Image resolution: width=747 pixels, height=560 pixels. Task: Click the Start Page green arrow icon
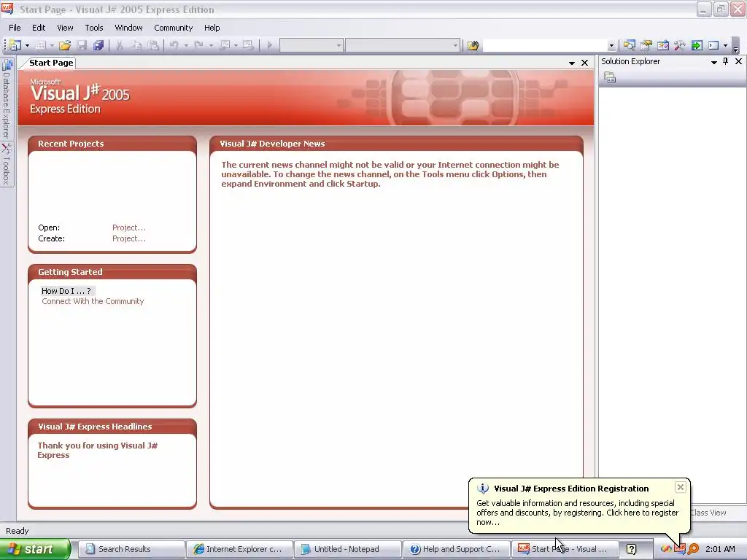point(697,45)
